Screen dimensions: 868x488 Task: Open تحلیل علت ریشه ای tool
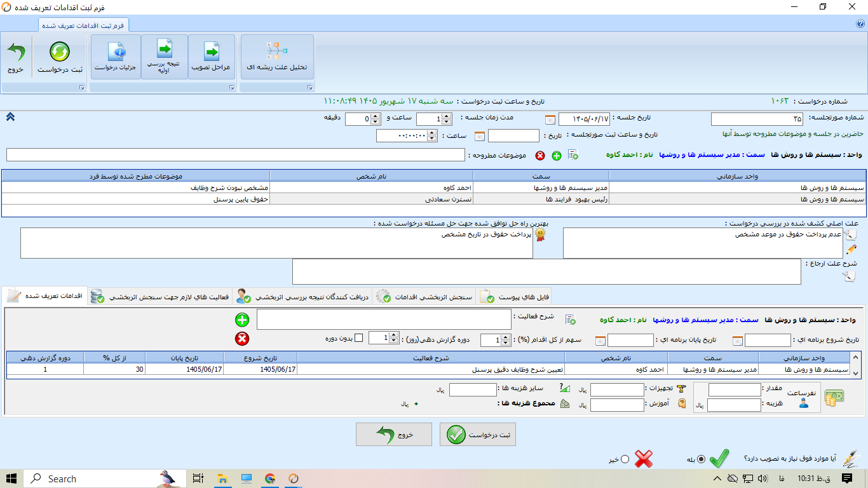[276, 57]
